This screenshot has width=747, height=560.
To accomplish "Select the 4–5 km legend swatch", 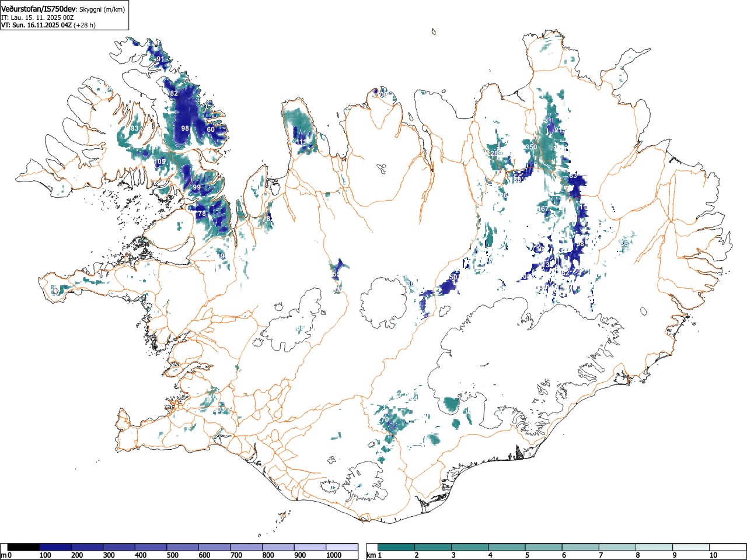I will (507, 547).
